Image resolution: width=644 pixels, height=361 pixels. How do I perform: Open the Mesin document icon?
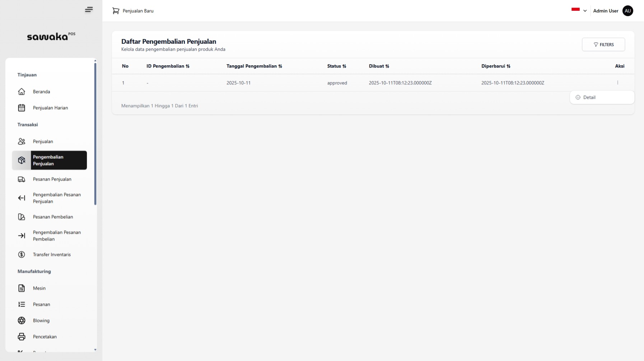click(x=22, y=288)
